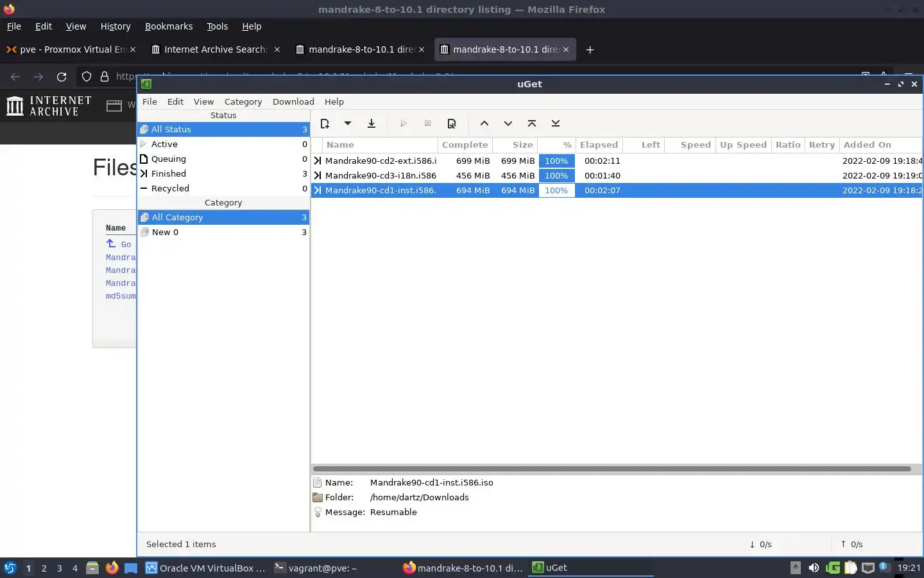Click the Firefox reload button
Viewport: 924px width, 578px height.
(x=62, y=76)
